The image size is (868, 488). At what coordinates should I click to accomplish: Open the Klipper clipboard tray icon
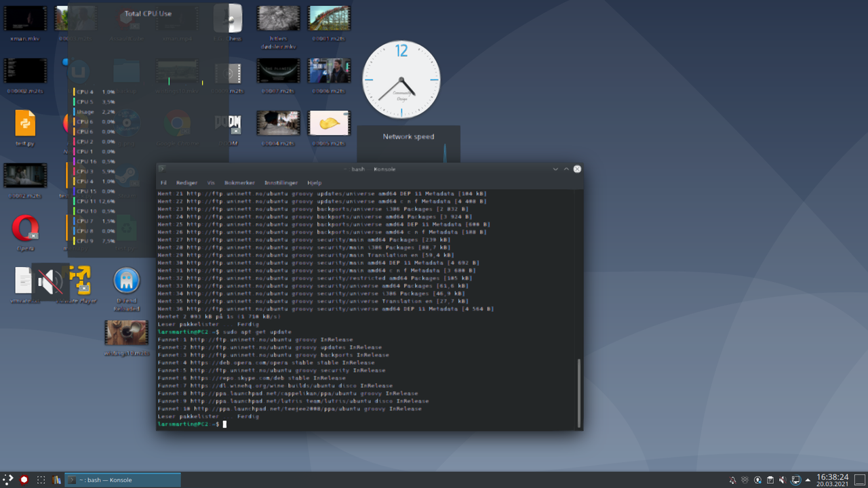pyautogui.click(x=769, y=479)
